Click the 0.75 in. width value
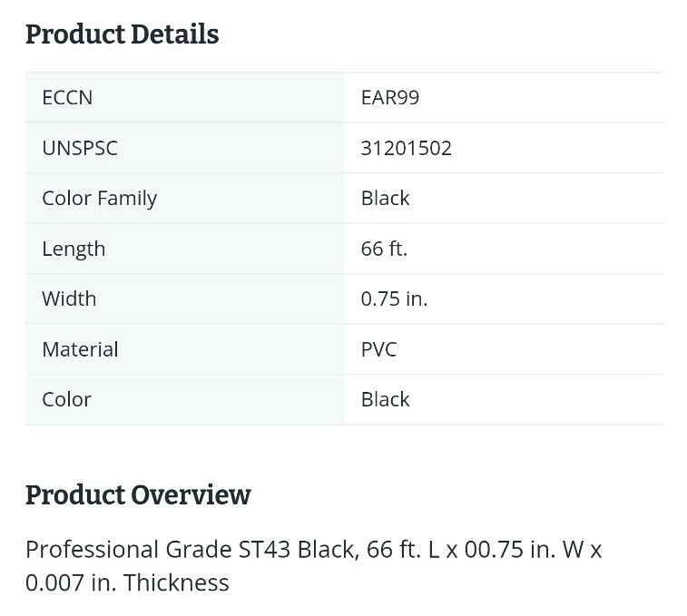Image resolution: width=687 pixels, height=616 pixels. click(395, 298)
